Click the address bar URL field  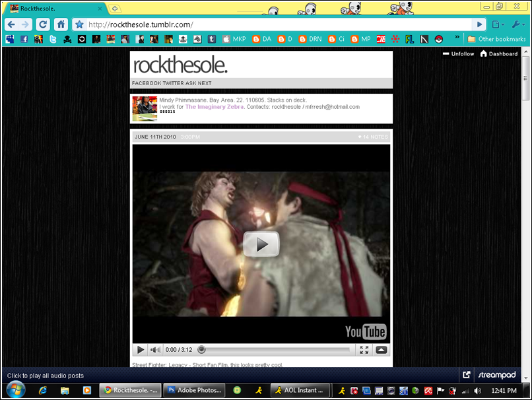pyautogui.click(x=277, y=24)
